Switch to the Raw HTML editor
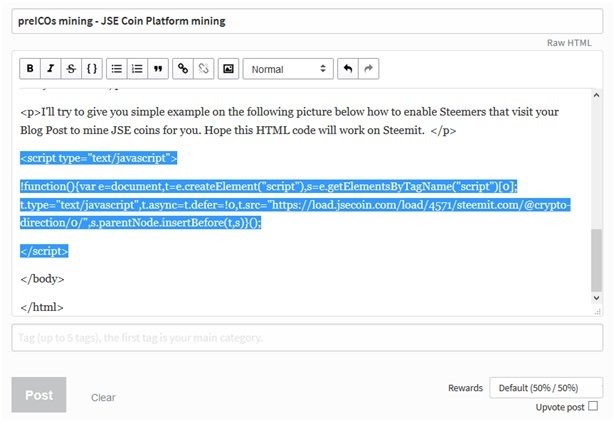 click(569, 43)
